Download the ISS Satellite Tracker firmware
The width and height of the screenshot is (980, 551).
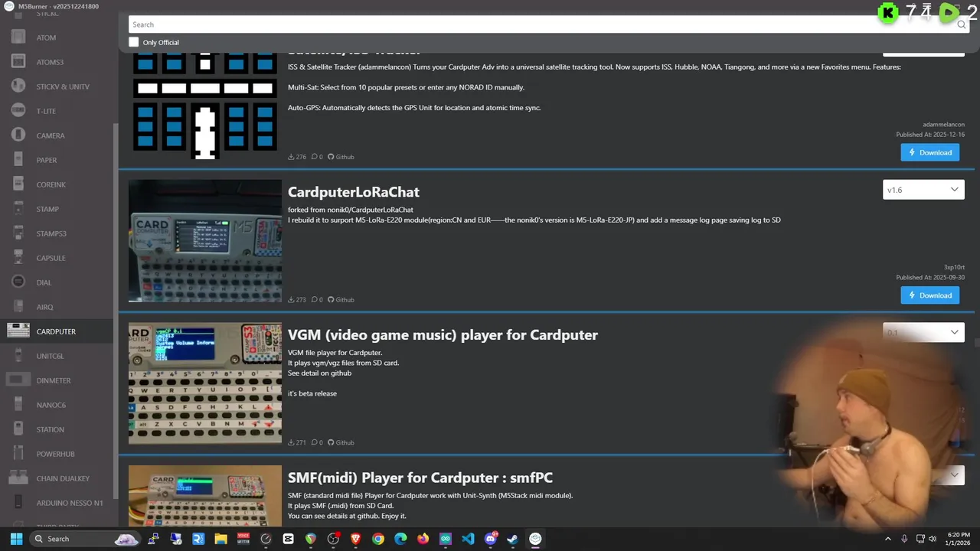pos(929,152)
